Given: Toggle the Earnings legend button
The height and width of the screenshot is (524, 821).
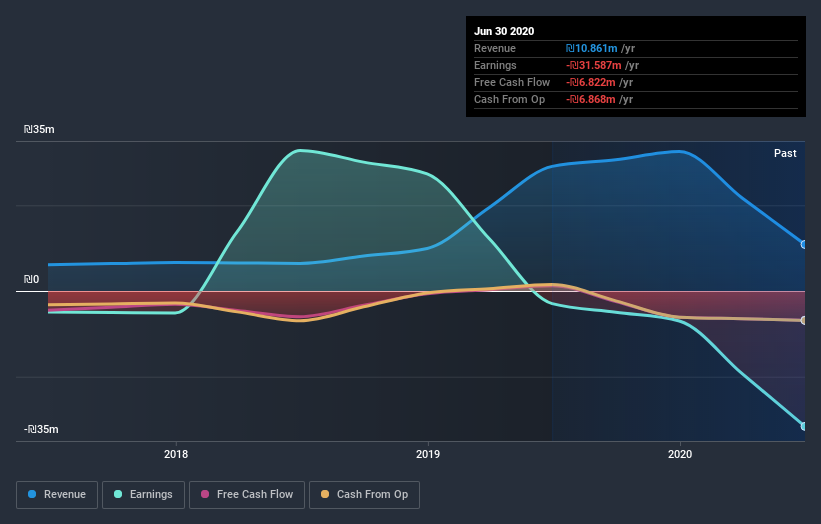Looking at the screenshot, I should [143, 495].
